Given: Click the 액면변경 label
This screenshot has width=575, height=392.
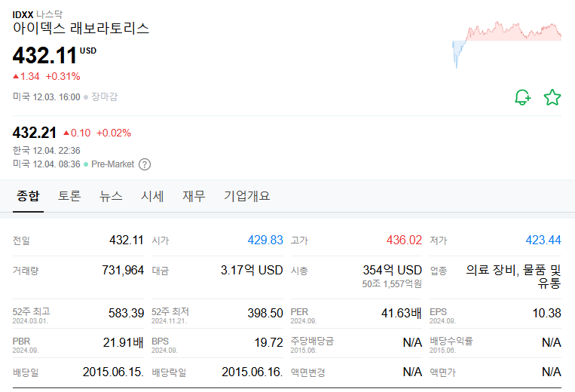Looking at the screenshot, I should [x=307, y=372].
